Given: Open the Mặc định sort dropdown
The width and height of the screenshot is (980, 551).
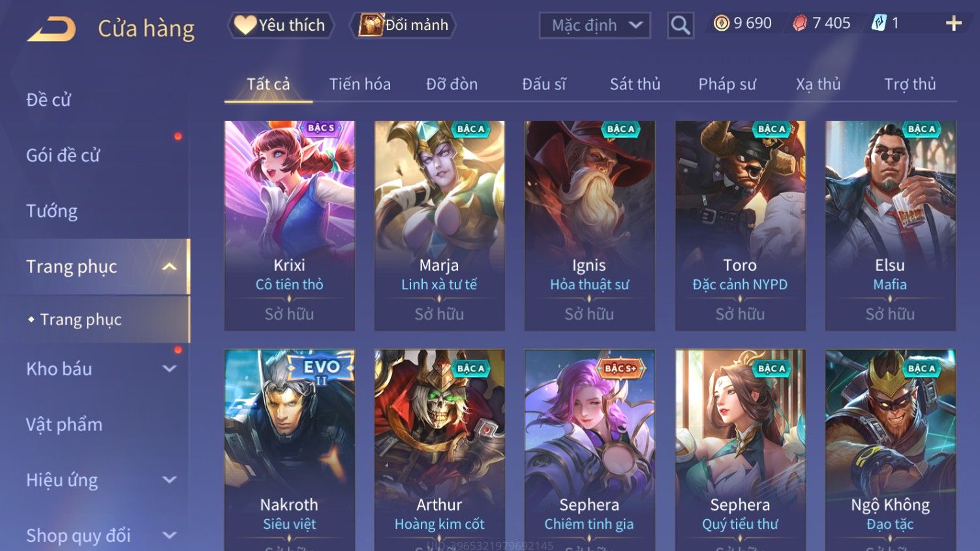Looking at the screenshot, I should pos(594,25).
